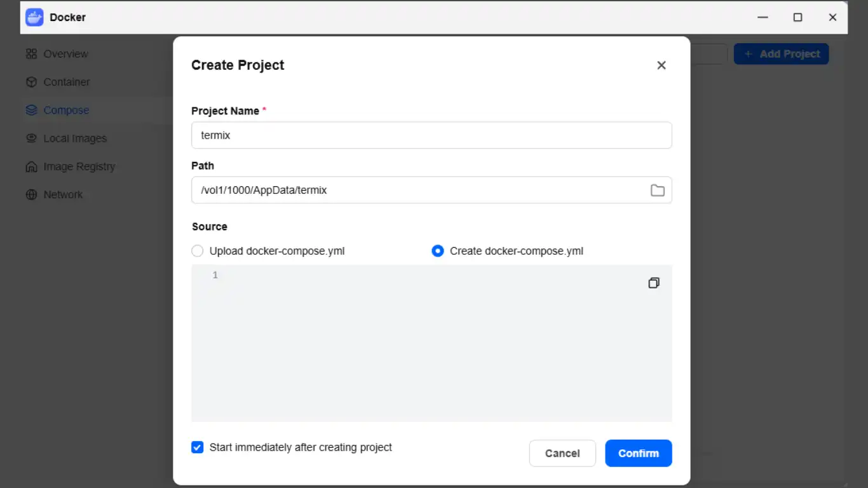The width and height of the screenshot is (868, 488).
Task: Select Upload docker-compose.yml option
Action: [198, 251]
